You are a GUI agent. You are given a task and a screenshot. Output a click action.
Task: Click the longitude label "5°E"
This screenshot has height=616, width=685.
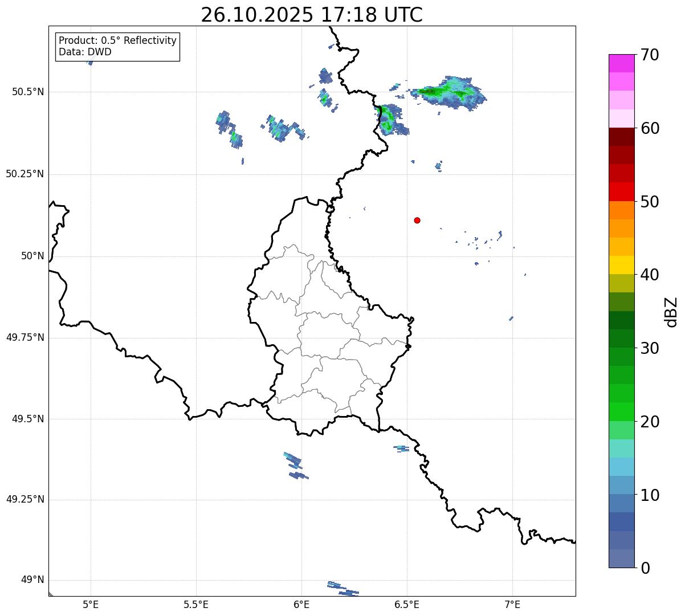[91, 604]
